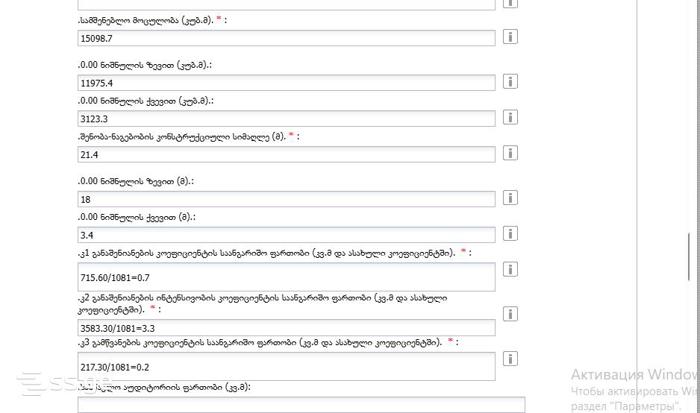700x413 pixels.
Task: Open info icon next to 15098.7 field
Action: (510, 37)
